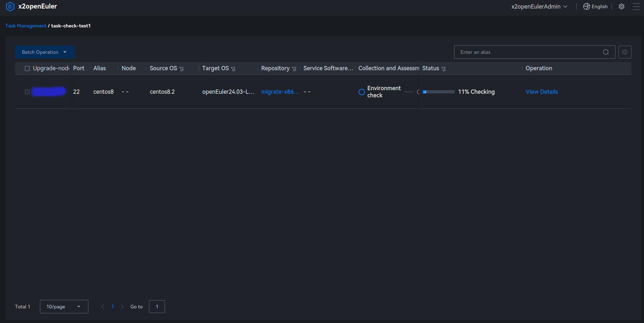Click the x2openEuler logo icon
Screen dimensions: 644x323
(10, 6)
